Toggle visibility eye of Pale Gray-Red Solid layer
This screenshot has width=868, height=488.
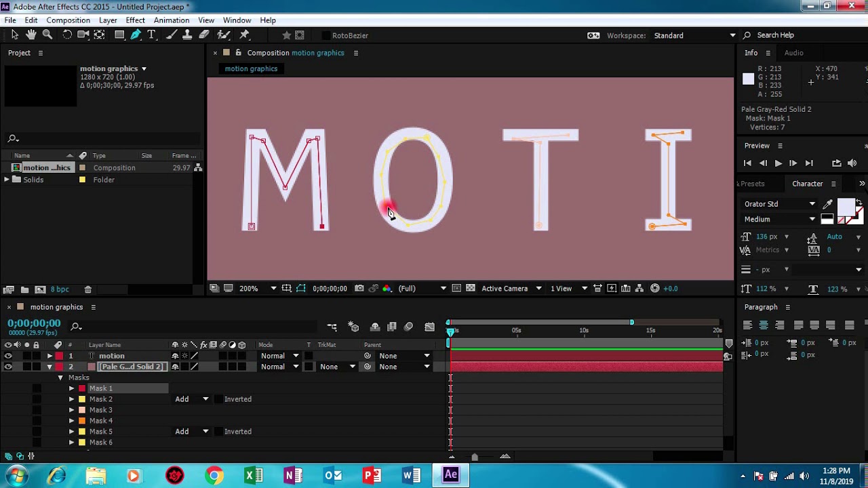coord(8,367)
